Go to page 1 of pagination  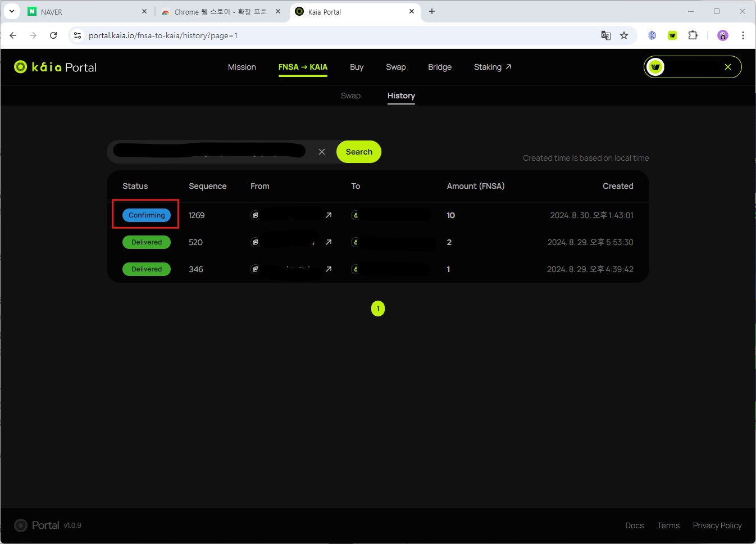coord(378,309)
